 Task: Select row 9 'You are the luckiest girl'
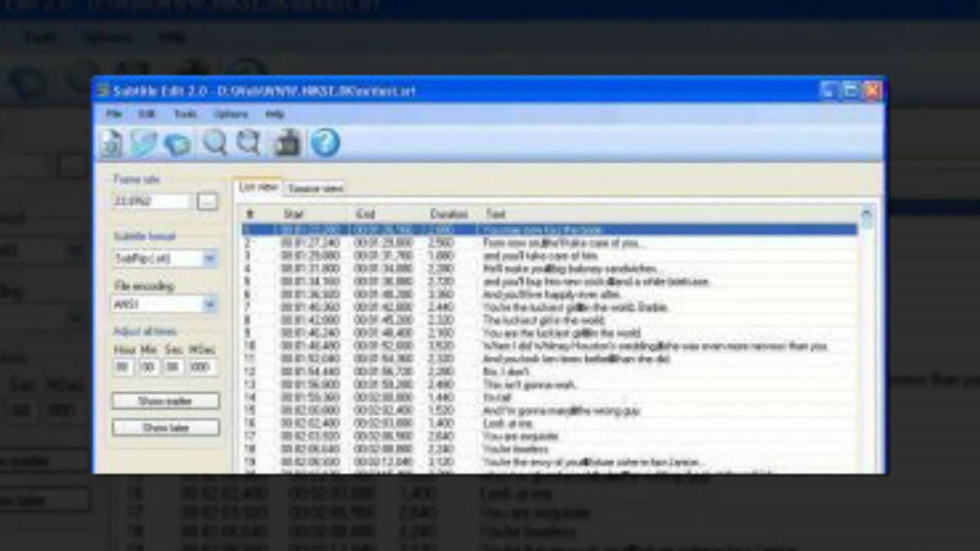click(549, 333)
